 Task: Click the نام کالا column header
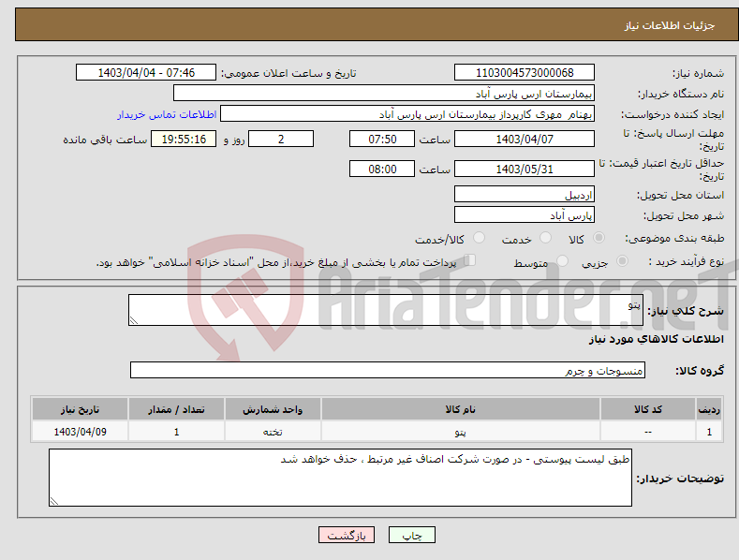click(461, 409)
